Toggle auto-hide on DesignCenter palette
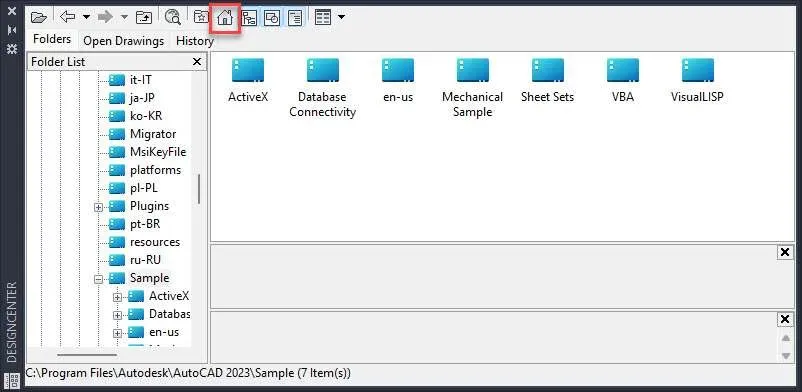802x392 pixels. click(x=11, y=30)
